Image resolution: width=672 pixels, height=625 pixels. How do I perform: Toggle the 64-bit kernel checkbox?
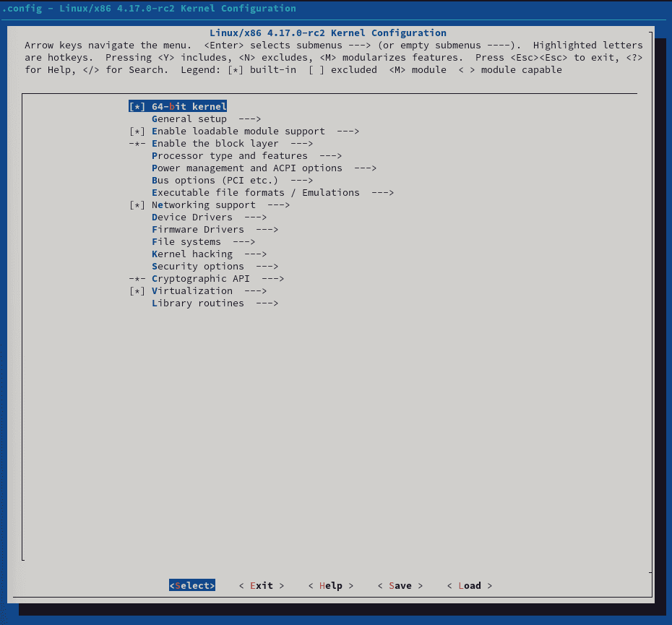[x=137, y=107]
